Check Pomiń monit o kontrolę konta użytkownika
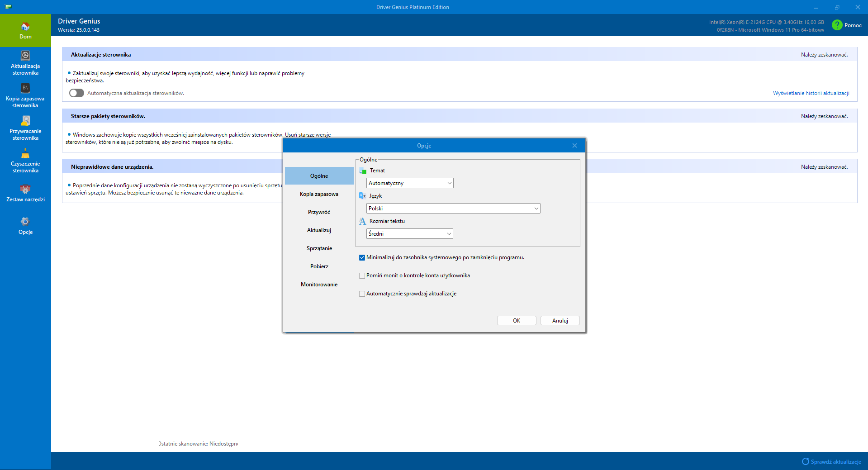This screenshot has height=470, width=868. pos(362,275)
